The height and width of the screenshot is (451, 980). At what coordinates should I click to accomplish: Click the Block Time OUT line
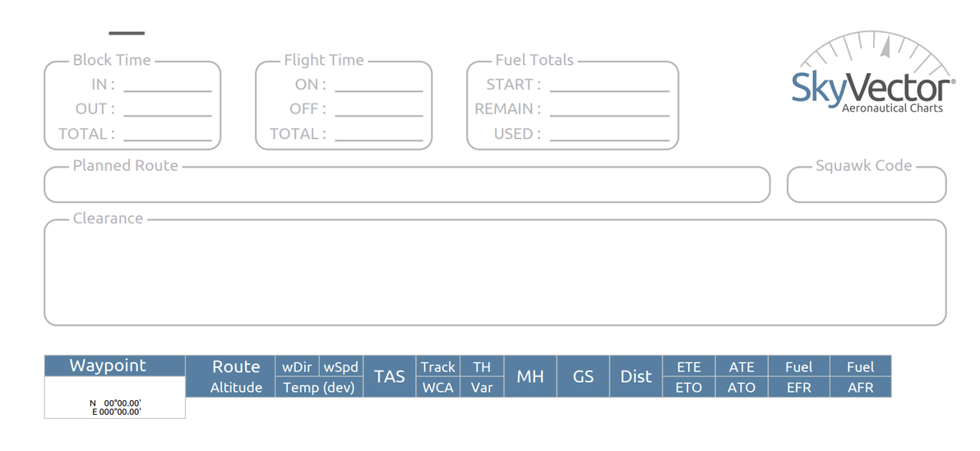pos(167,108)
